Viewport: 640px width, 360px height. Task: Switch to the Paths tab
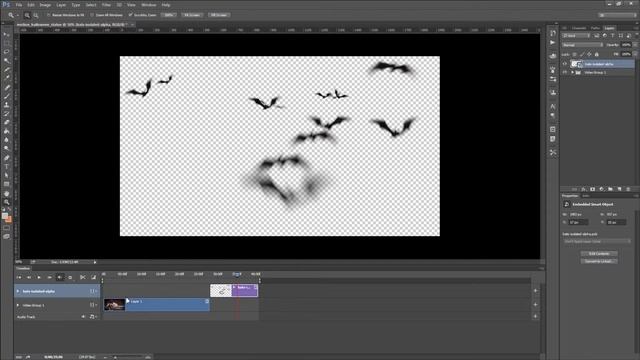point(596,28)
